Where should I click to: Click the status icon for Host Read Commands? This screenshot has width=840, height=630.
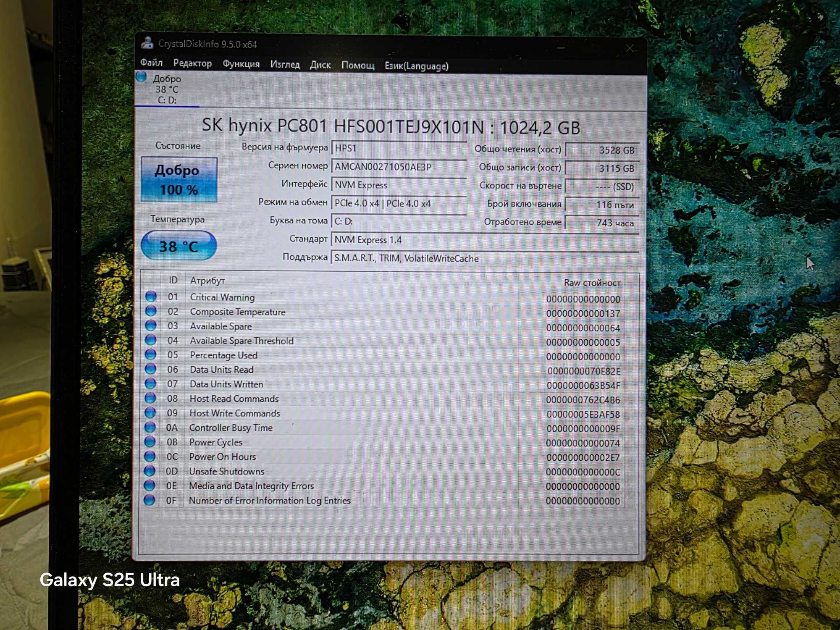pyautogui.click(x=150, y=398)
